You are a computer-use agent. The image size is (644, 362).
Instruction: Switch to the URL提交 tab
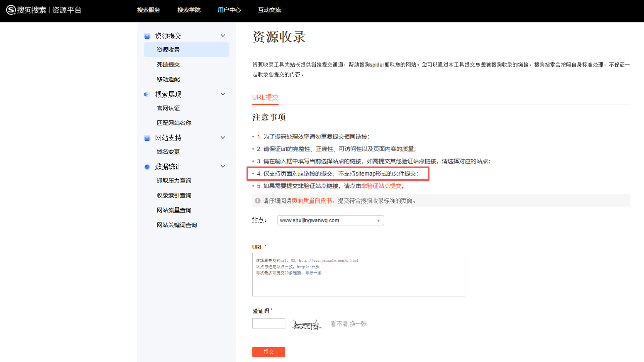(265, 97)
